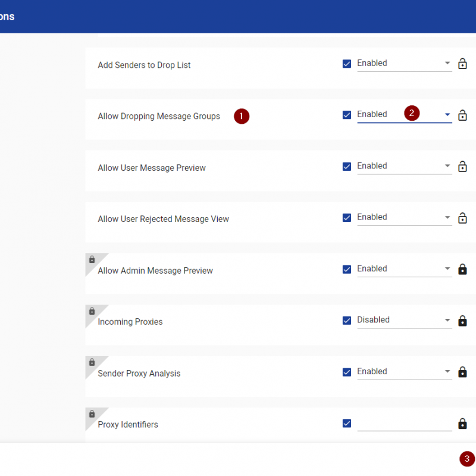
Task: Click lock icon for Add Senders to Drop List
Action: tap(462, 64)
